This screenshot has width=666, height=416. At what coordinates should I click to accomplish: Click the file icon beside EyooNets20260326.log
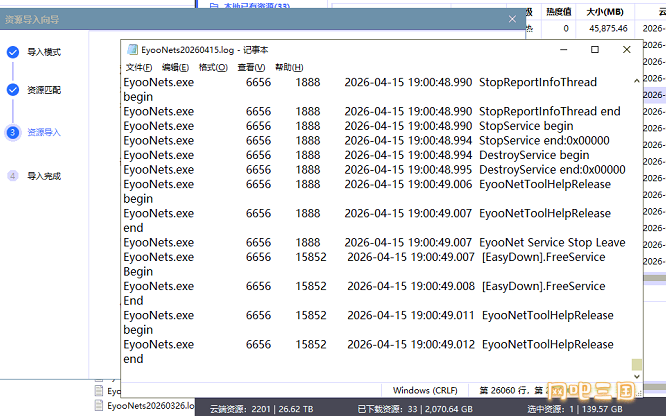point(99,405)
